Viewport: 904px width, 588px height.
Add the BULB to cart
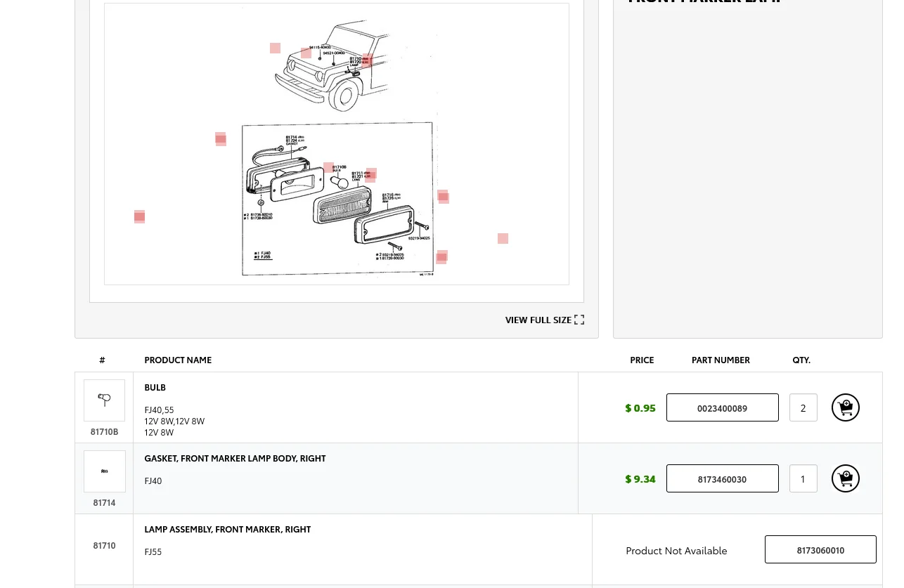coord(845,407)
